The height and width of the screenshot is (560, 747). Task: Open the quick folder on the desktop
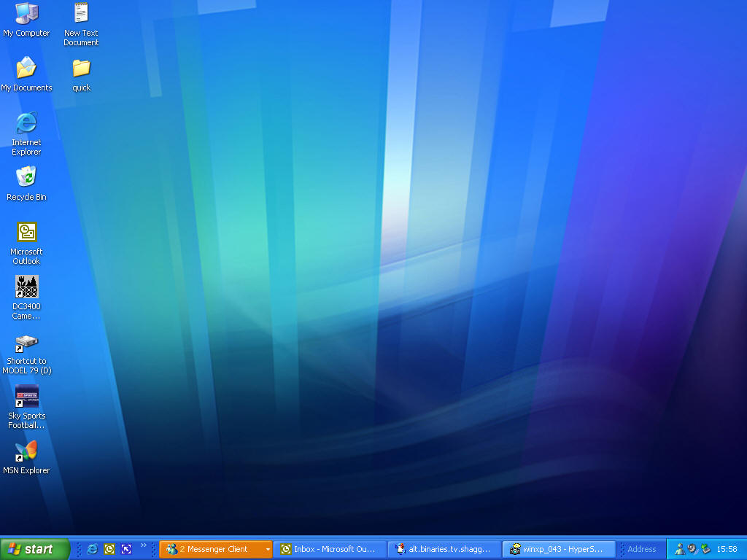point(80,69)
